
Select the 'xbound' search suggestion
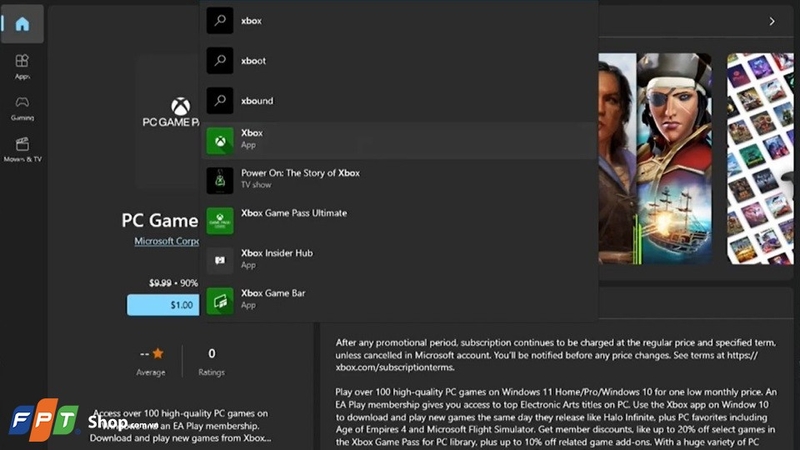click(398, 101)
